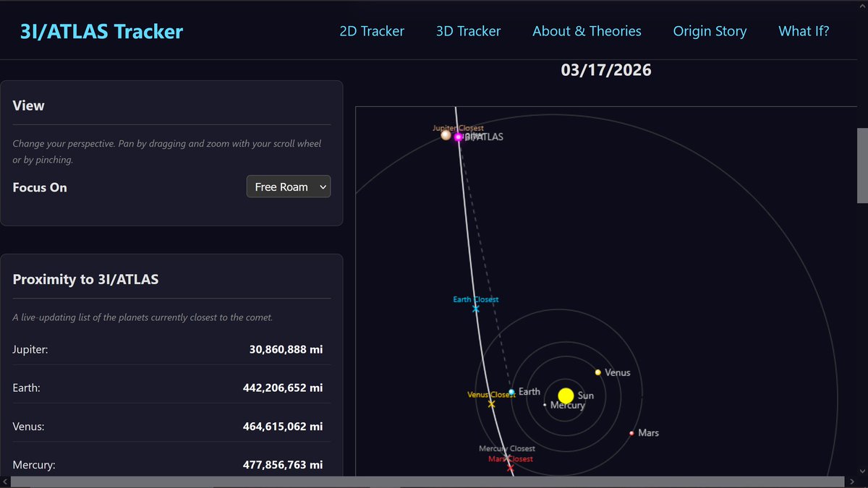The image size is (868, 488).
Task: Click the View panel heading
Action: click(28, 106)
